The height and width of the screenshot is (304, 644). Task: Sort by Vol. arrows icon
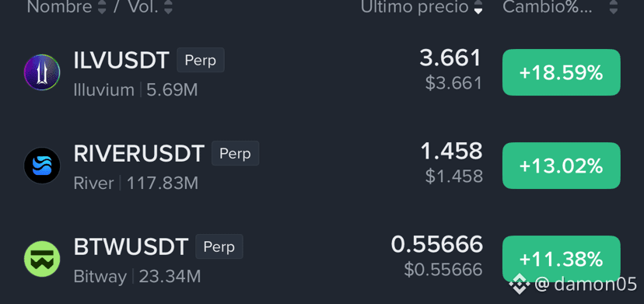tap(168, 7)
